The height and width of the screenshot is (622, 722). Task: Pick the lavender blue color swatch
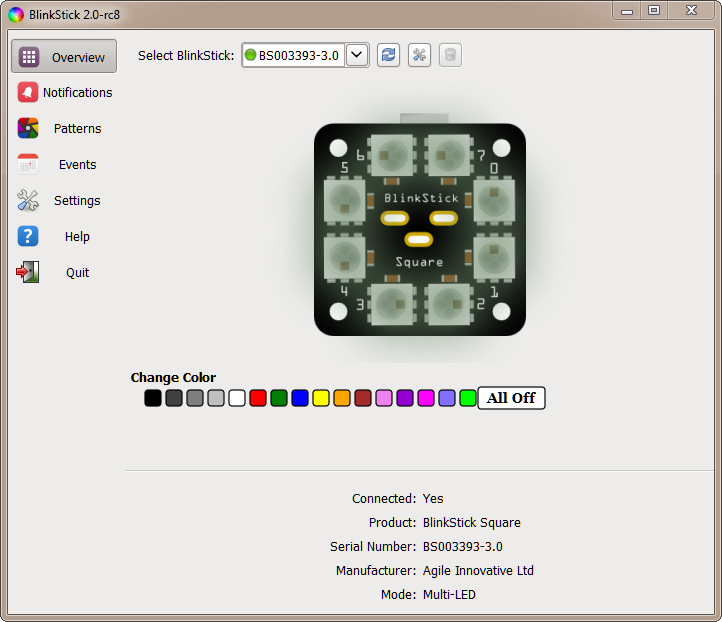tap(447, 398)
